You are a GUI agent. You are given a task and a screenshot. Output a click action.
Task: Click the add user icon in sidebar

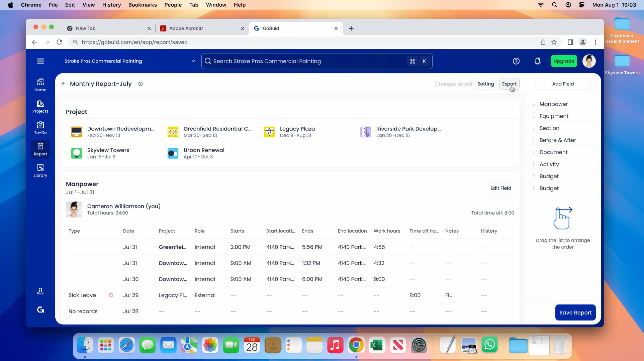[x=40, y=291]
